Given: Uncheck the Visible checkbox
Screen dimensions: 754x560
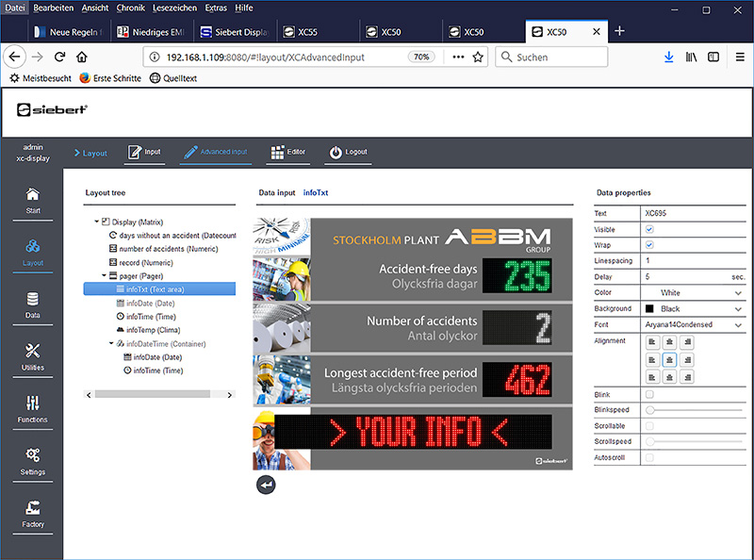Looking at the screenshot, I should pos(648,229).
